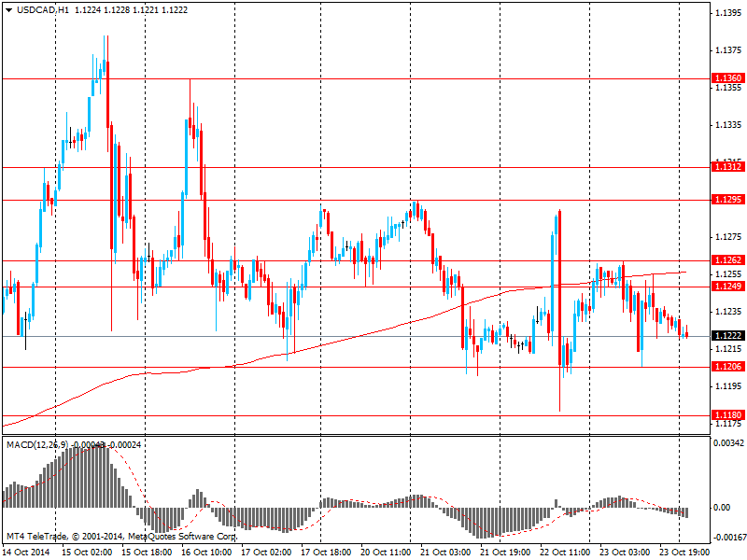
Task: Click the MT4 TeleTrade copyright text
Action: pos(121,536)
